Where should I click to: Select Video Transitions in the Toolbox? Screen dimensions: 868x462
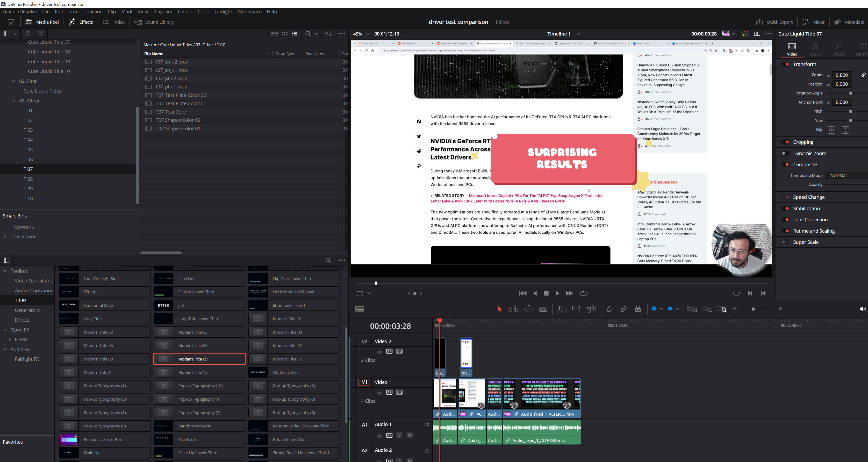pyautogui.click(x=33, y=281)
